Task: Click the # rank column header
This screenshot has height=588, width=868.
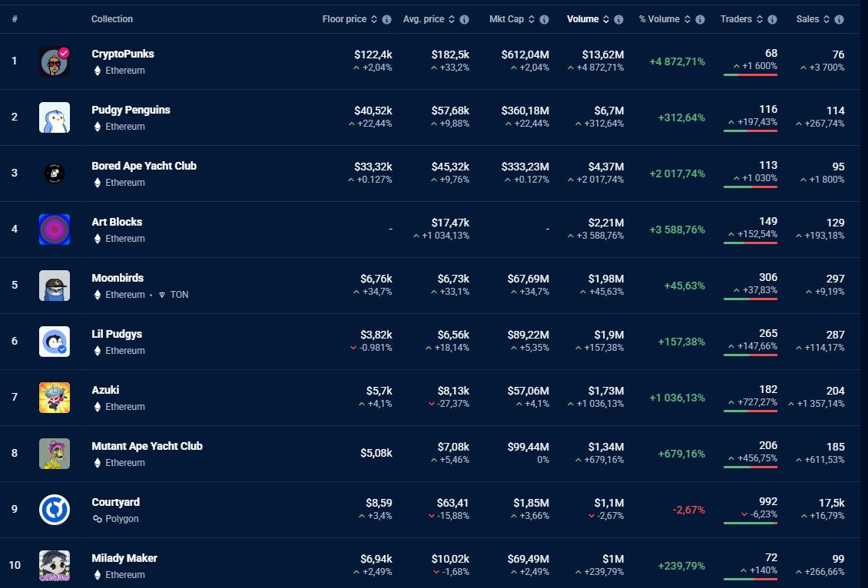Action: tap(15, 19)
